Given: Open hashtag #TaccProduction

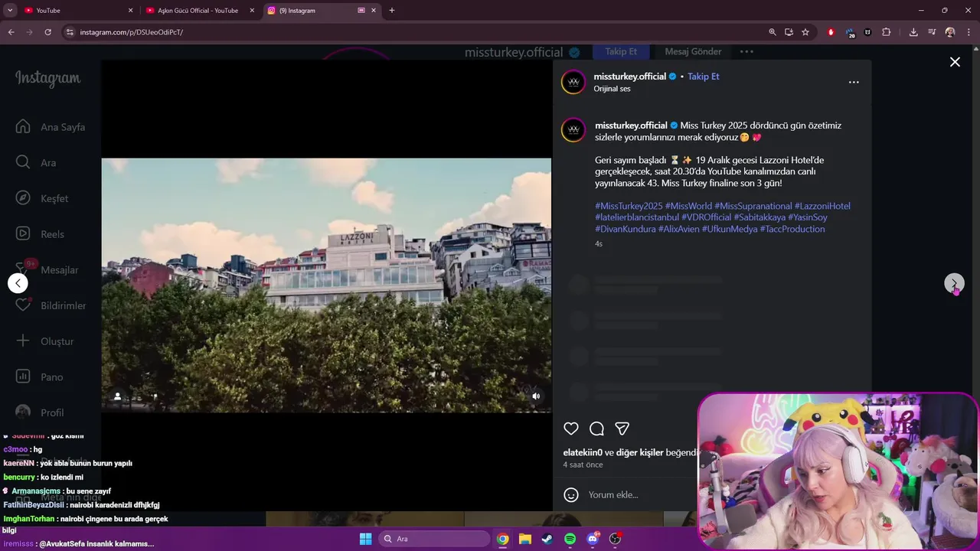Looking at the screenshot, I should [x=792, y=229].
